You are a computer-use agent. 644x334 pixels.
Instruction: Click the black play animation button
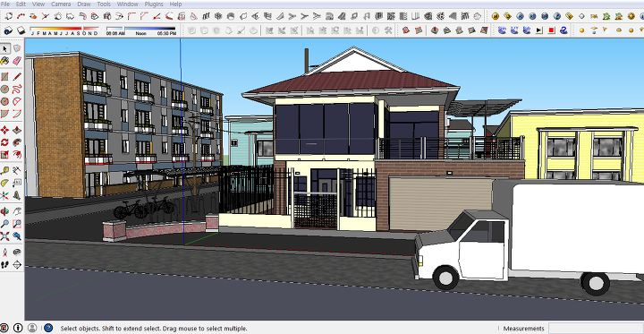coord(538,30)
